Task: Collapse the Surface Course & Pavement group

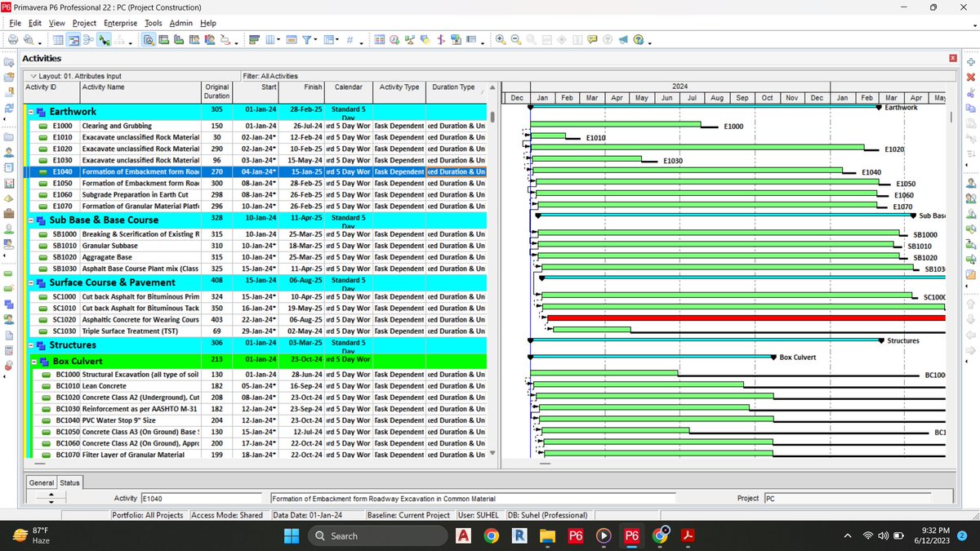Action: [30, 282]
